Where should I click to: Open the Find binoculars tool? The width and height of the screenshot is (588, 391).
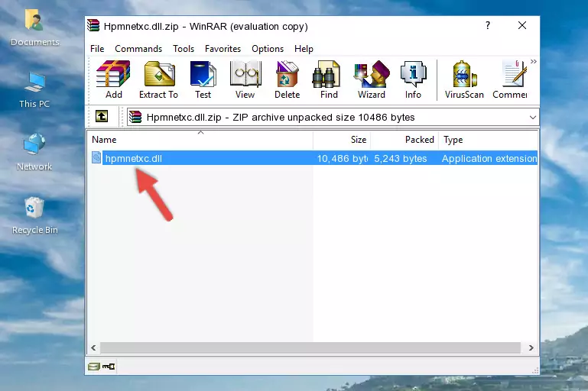[329, 79]
